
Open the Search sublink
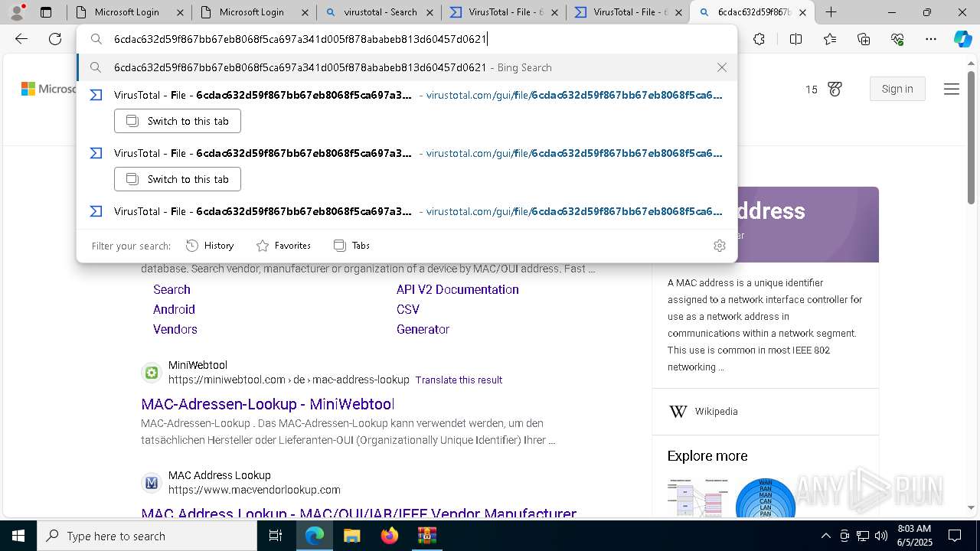171,289
